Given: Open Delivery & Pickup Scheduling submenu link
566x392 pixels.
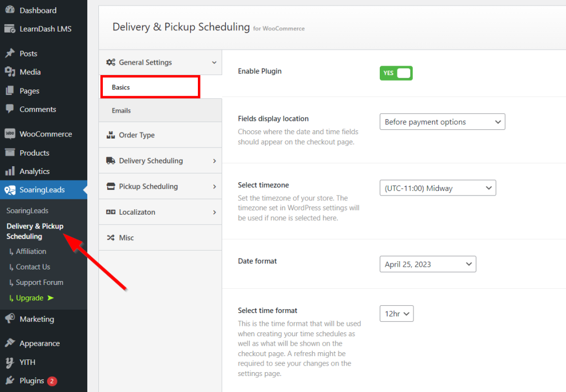Looking at the screenshot, I should (x=35, y=231).
